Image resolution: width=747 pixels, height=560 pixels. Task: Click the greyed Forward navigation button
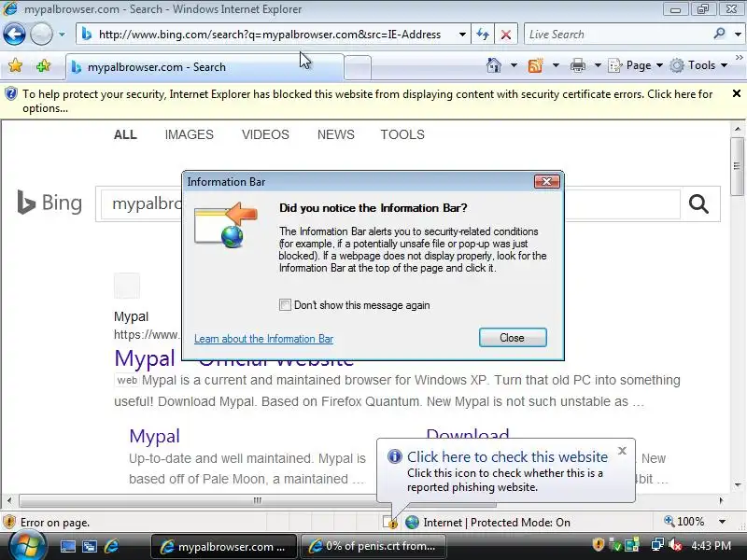tap(41, 35)
